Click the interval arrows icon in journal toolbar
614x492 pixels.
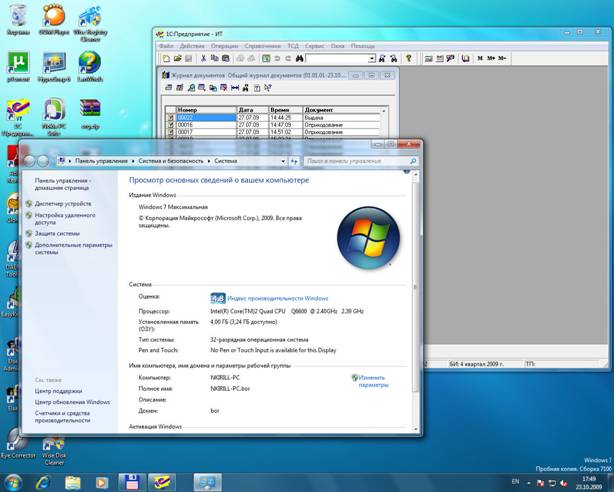coord(235,88)
